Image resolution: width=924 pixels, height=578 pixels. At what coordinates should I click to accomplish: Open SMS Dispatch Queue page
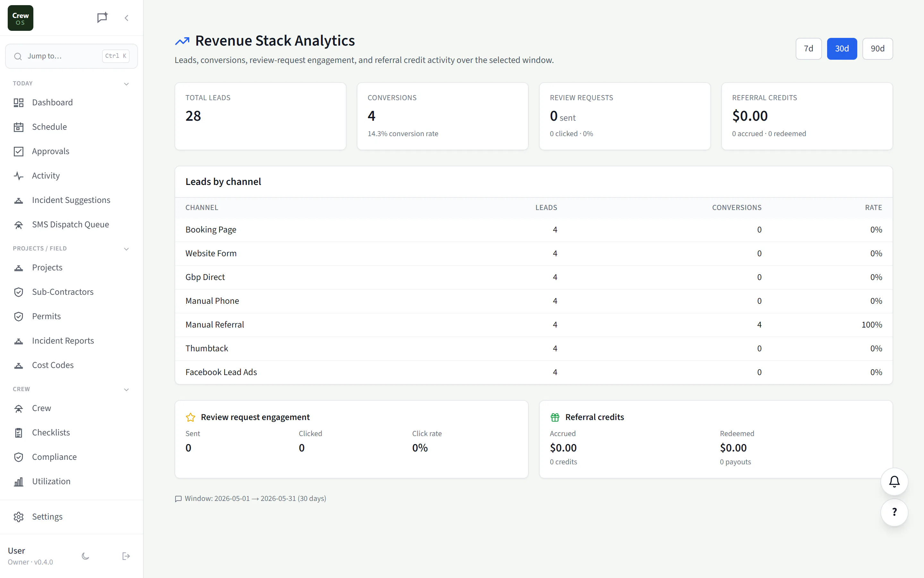point(72,225)
